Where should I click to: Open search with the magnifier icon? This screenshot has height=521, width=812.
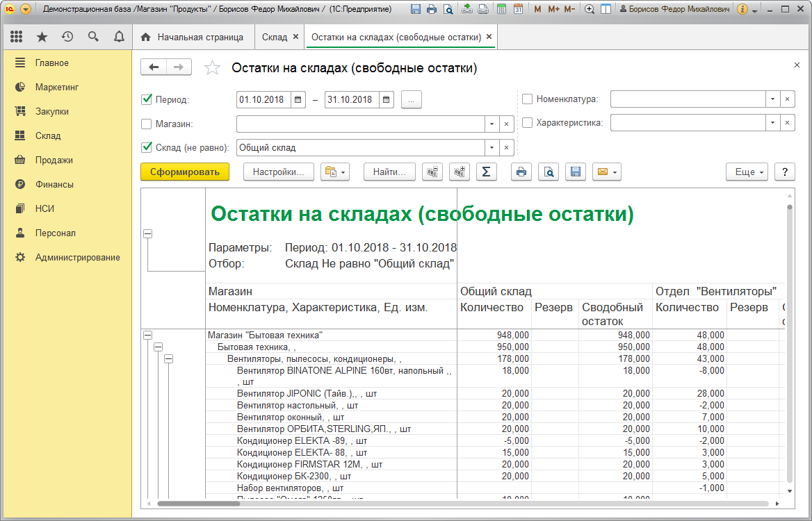[x=93, y=37]
